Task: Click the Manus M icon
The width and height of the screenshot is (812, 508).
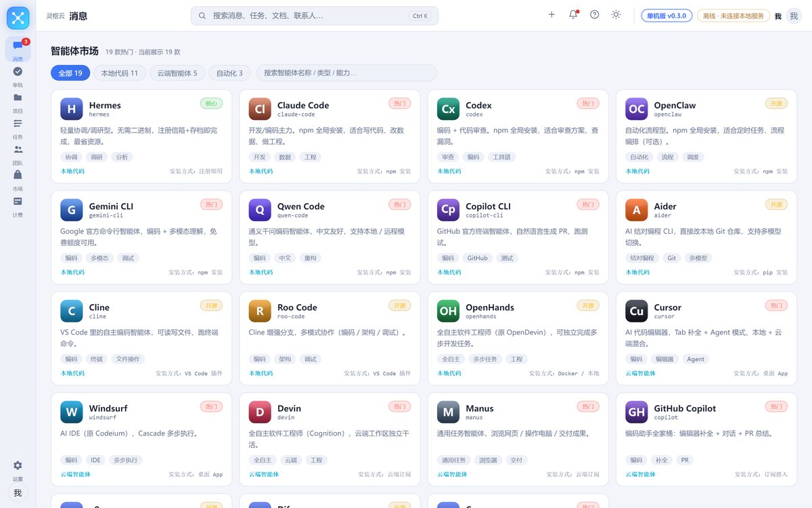Action: [x=449, y=412]
